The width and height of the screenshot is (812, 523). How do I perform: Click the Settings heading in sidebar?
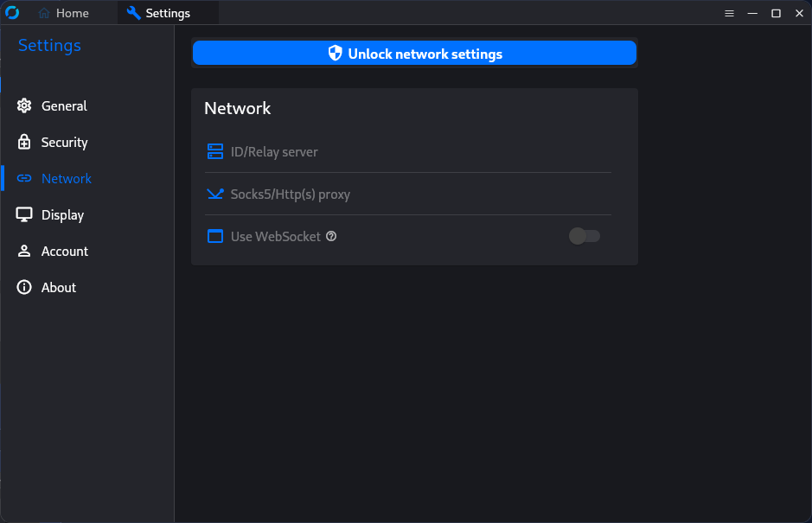[49, 45]
